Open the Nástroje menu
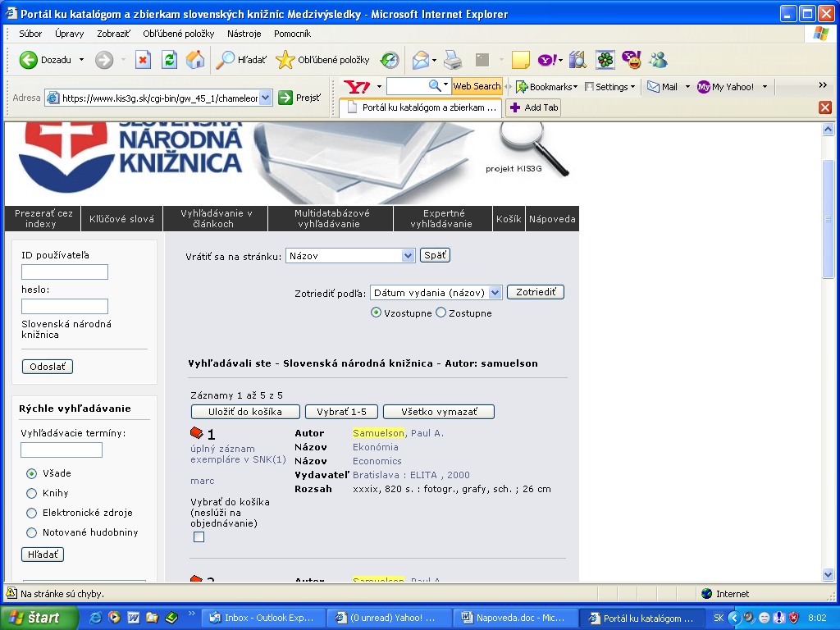This screenshot has height=630, width=840. click(x=244, y=34)
